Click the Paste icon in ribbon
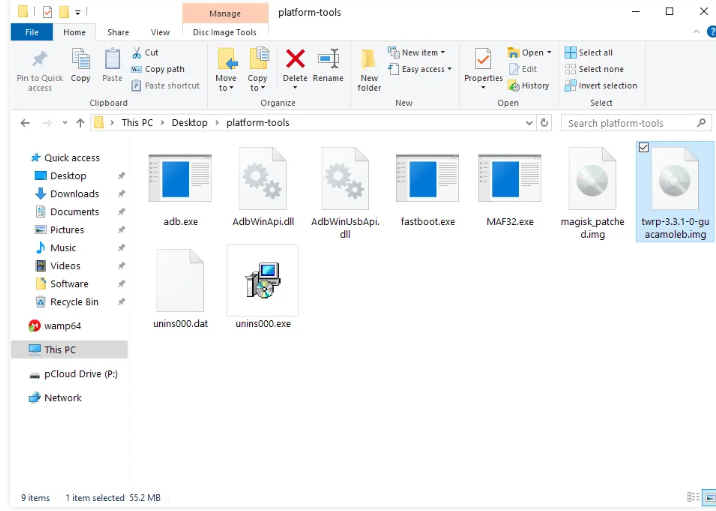This screenshot has height=511, width=716. [112, 60]
